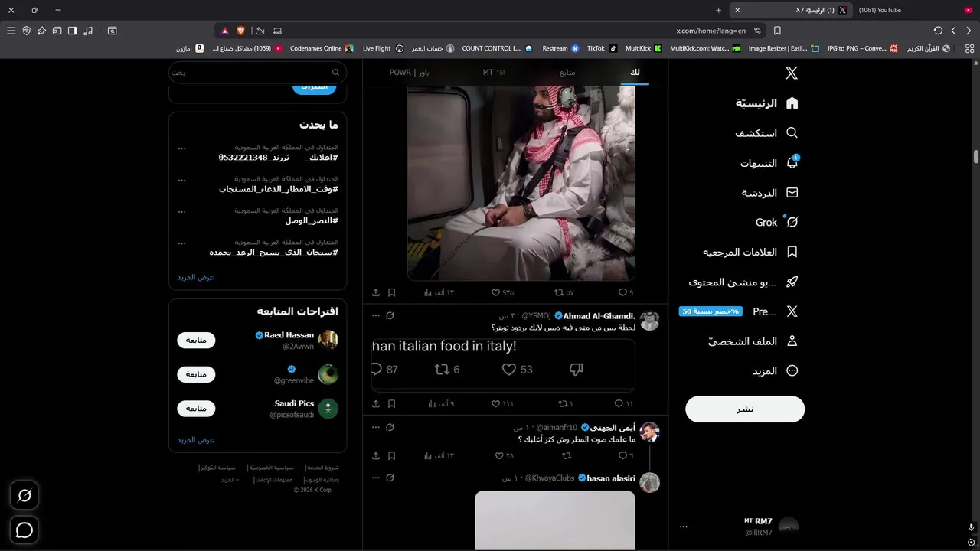Share Ahmad Al-Ghamdi's post
Screen dimensions: 980x551
(x=376, y=403)
